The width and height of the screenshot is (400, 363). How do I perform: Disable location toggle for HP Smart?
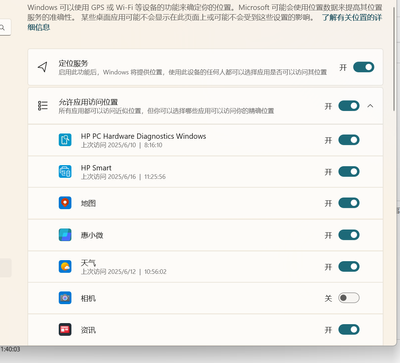pyautogui.click(x=349, y=171)
